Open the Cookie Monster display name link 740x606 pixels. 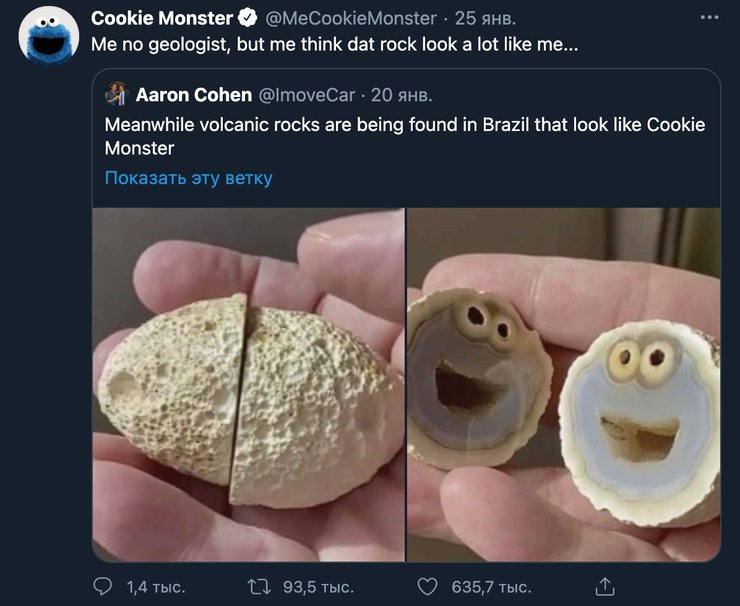click(x=162, y=18)
